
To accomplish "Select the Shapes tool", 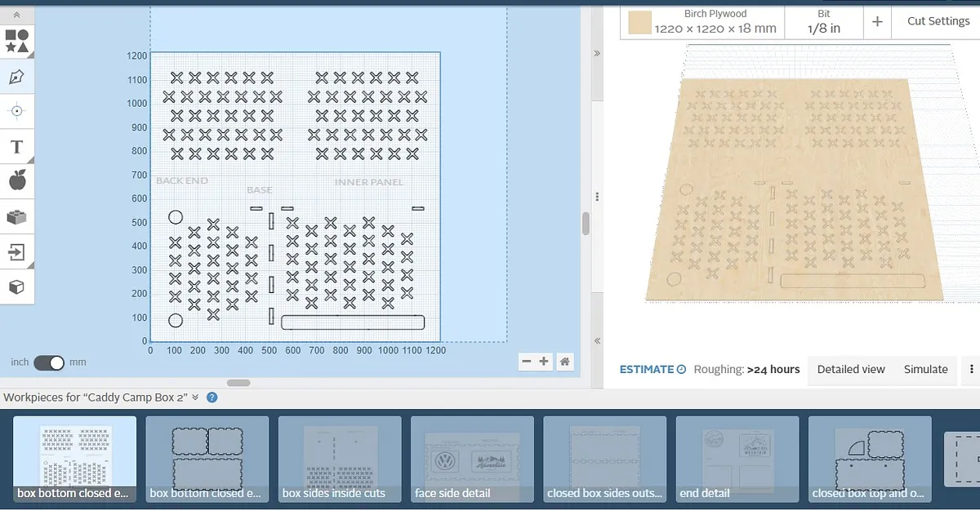I will pos(17,41).
